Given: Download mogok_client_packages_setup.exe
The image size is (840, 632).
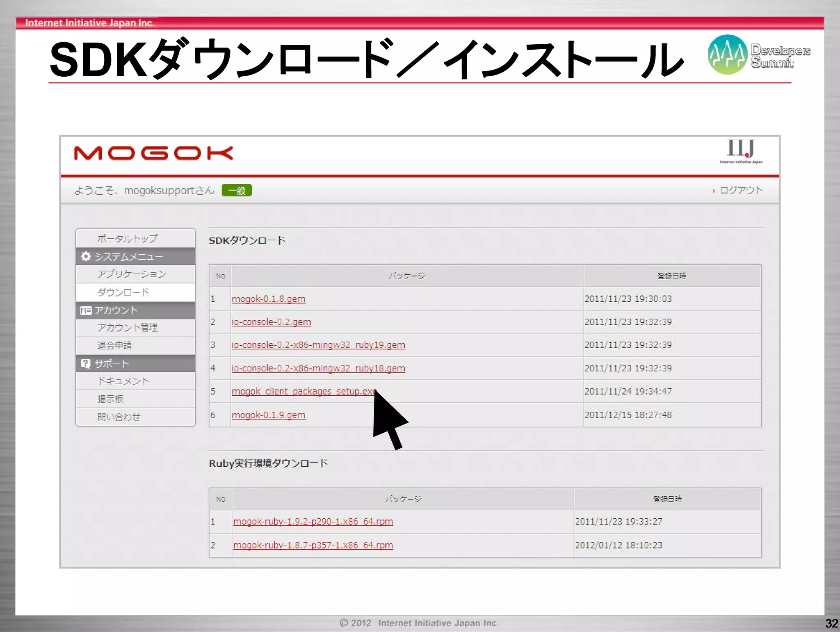Looking at the screenshot, I should point(304,391).
